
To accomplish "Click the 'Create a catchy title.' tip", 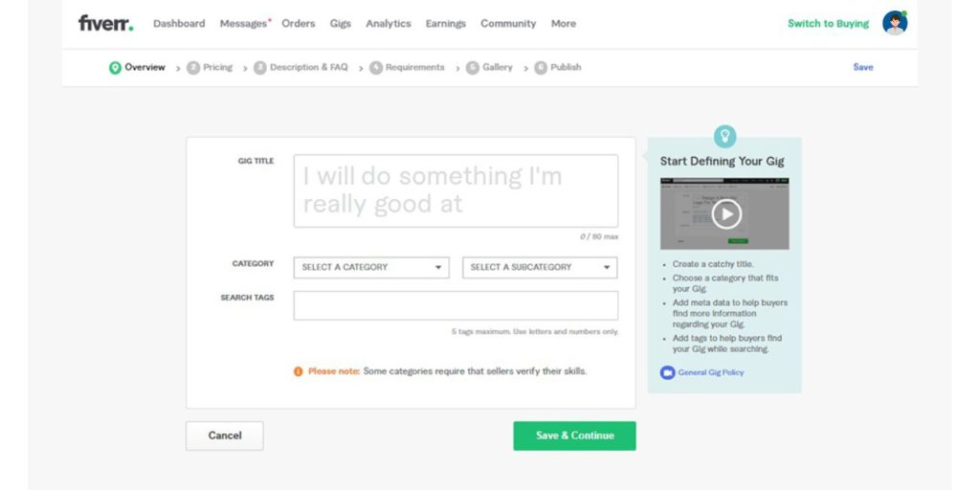I will point(713,264).
